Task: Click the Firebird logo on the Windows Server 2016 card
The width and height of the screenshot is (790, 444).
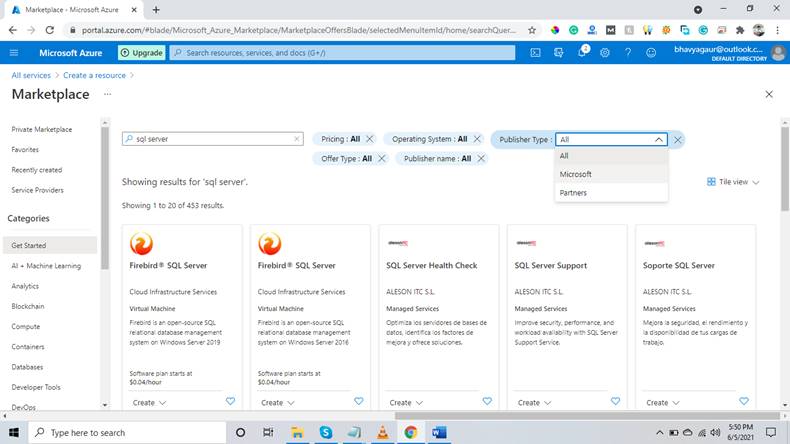Action: 270,243
